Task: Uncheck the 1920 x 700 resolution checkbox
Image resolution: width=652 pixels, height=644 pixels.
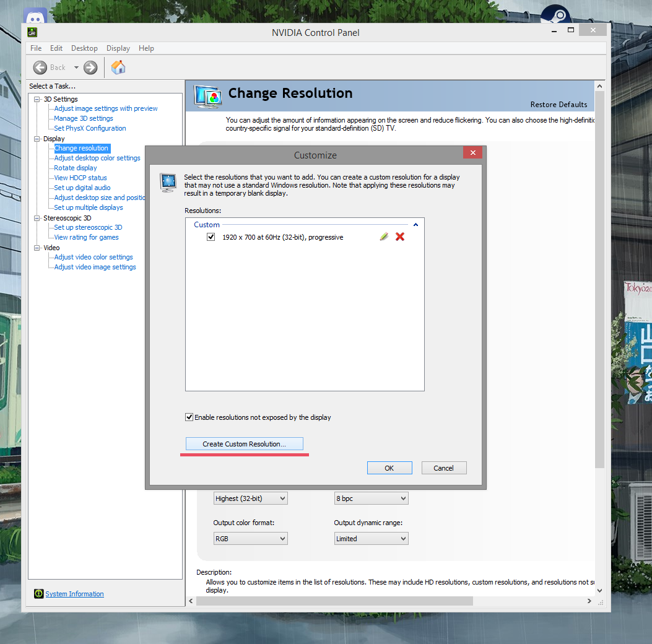Action: pyautogui.click(x=211, y=237)
